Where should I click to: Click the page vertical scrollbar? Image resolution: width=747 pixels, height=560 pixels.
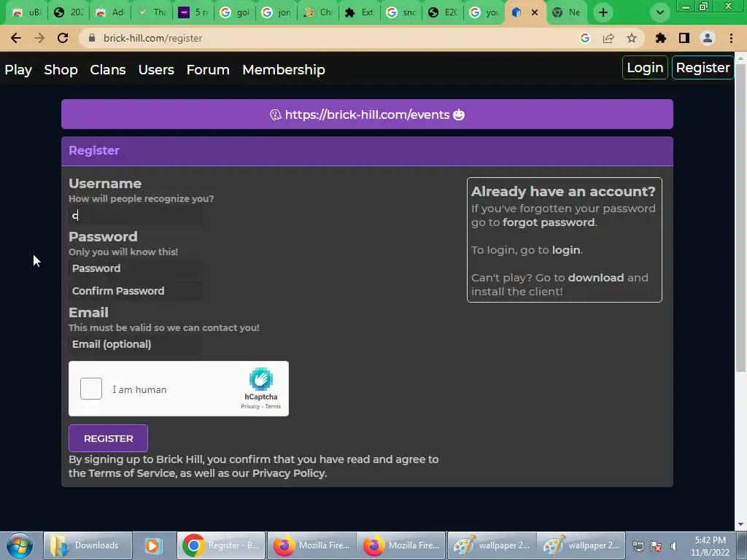[x=740, y=218]
